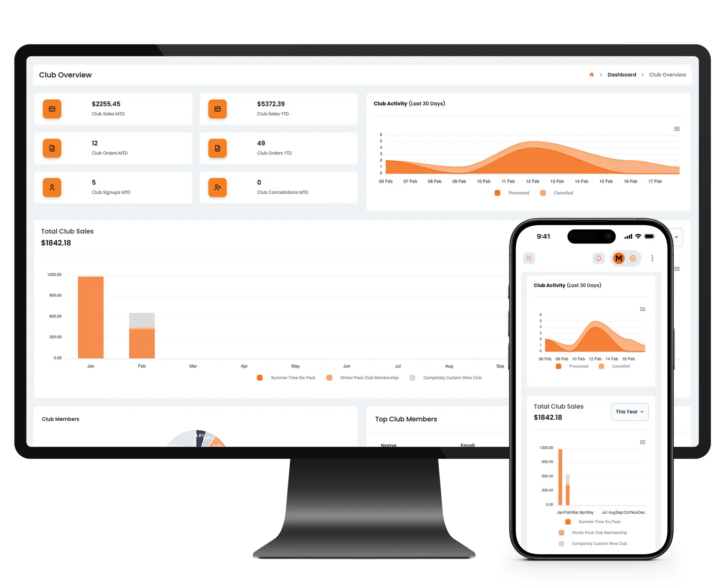Click the Club Sales MTD icon

[x=52, y=108]
